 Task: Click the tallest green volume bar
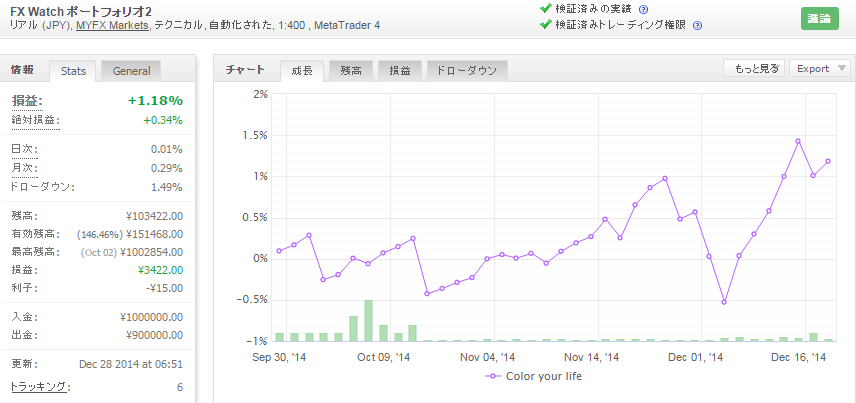pyautogui.click(x=368, y=320)
